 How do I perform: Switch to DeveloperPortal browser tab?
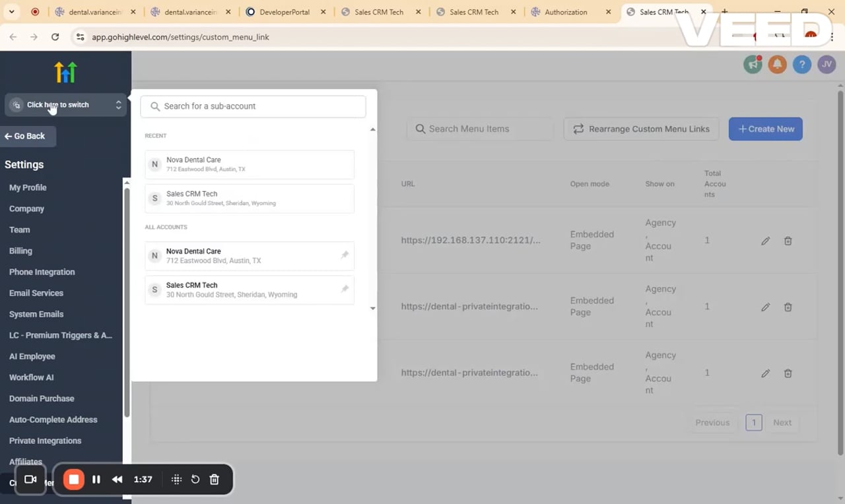pos(284,12)
